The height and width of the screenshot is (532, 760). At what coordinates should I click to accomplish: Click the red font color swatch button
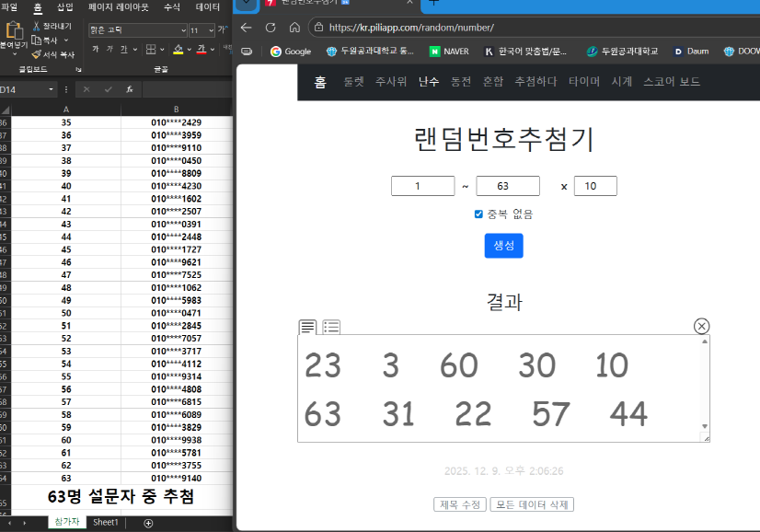201,50
